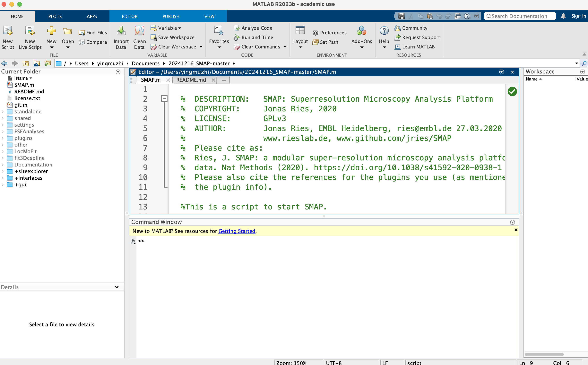The width and height of the screenshot is (588, 365).
Task: Toggle the toolstrip minimize arrow
Action: [x=584, y=54]
